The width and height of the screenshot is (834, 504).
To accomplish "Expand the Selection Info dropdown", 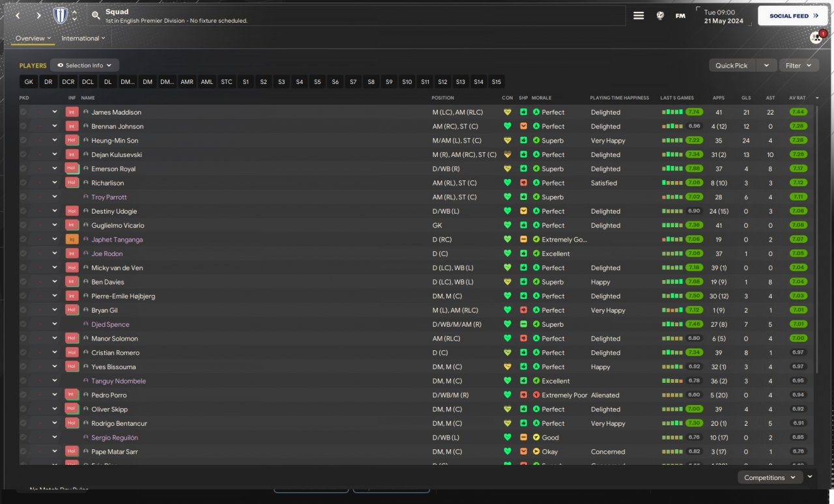I will tap(85, 65).
